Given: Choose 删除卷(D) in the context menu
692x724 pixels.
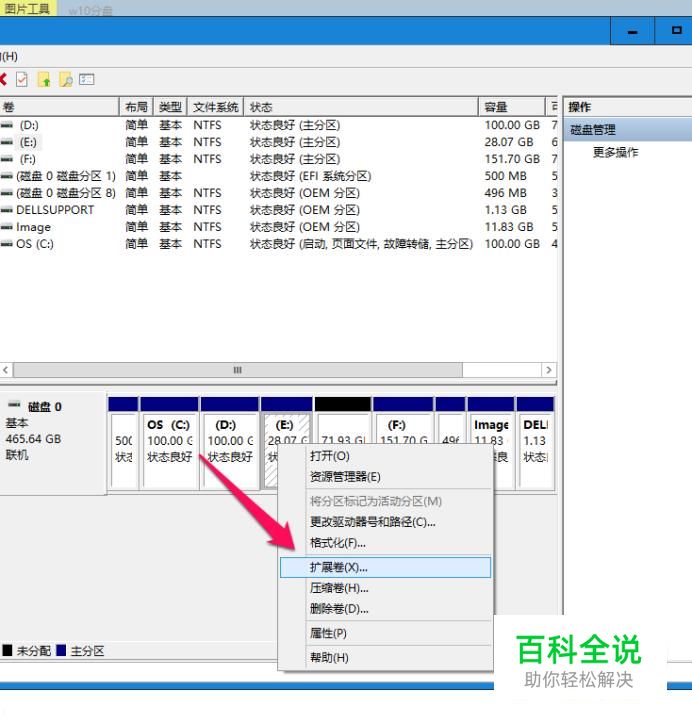Looking at the screenshot, I should tap(385, 609).
